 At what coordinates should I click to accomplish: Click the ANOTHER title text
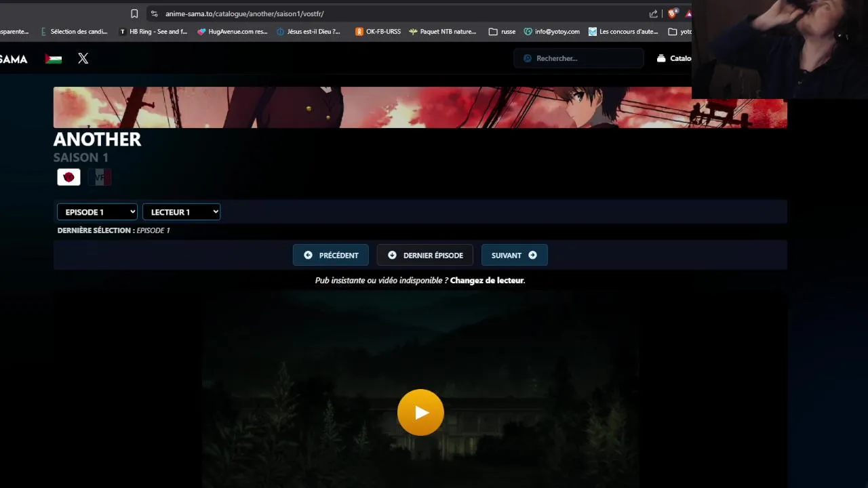pos(97,139)
